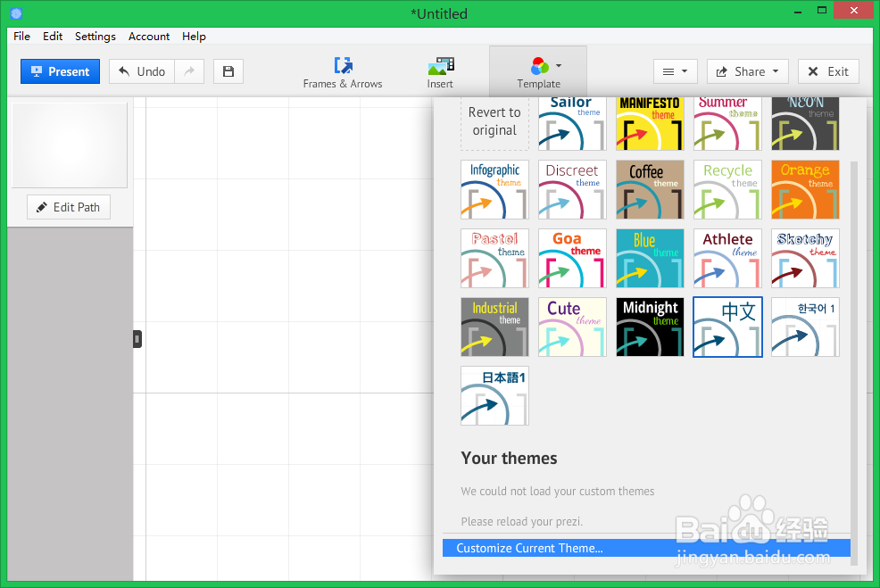Select the first path thumbnail

[x=70, y=145]
